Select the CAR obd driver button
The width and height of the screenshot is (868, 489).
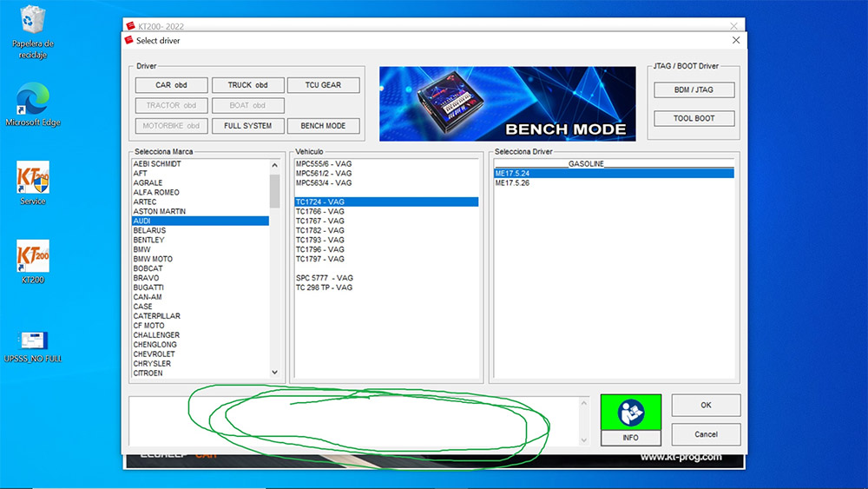click(171, 85)
